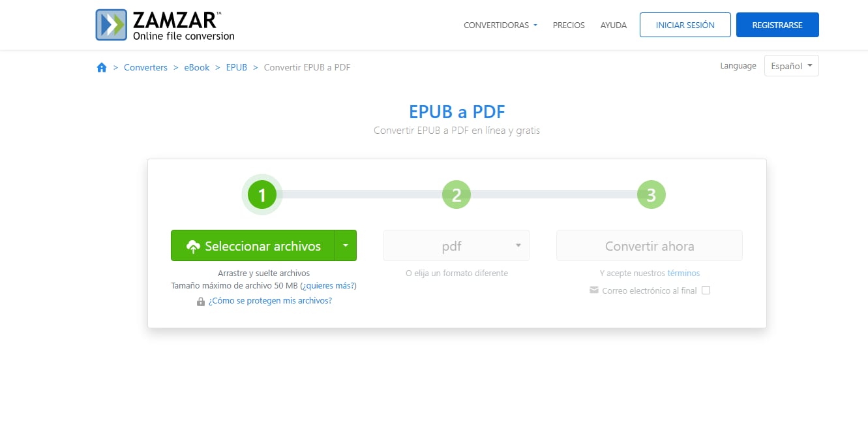The height and width of the screenshot is (421, 868).
Task: Expand the Seleccionar archivos dropdown arrow
Action: pos(346,245)
